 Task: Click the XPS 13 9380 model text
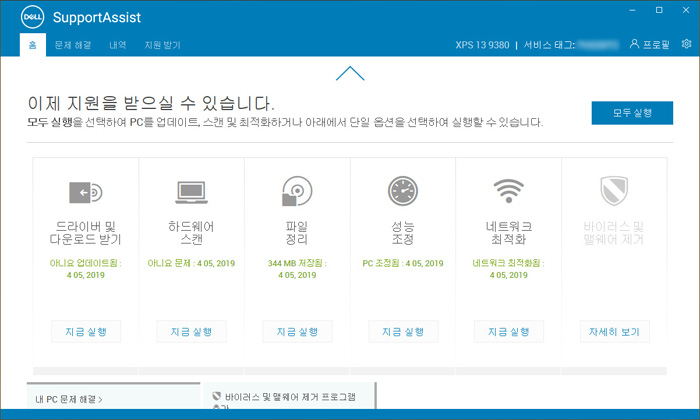482,45
